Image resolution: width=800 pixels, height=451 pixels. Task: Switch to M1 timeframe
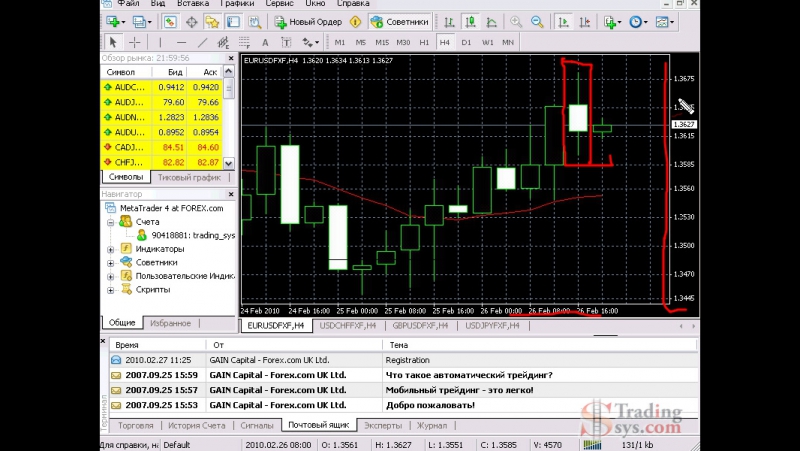click(x=339, y=42)
